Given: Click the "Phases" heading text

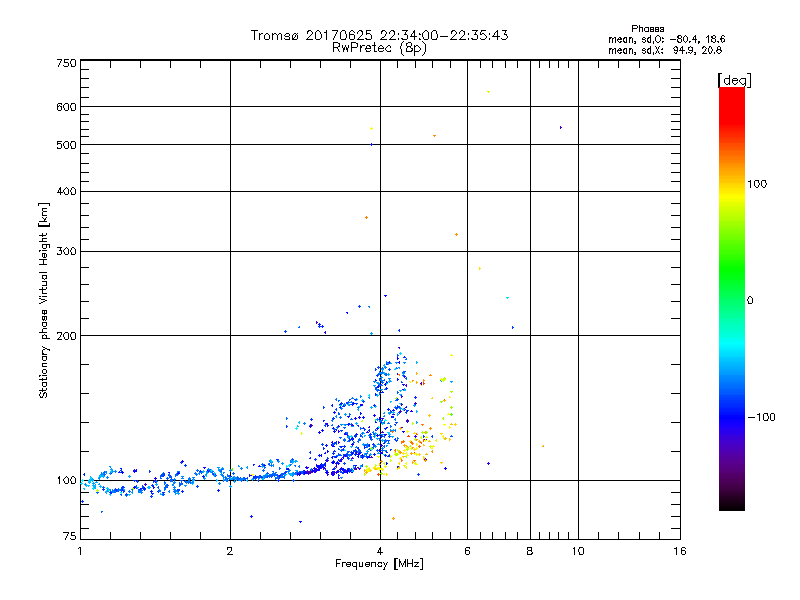Looking at the screenshot, I should point(647,29).
